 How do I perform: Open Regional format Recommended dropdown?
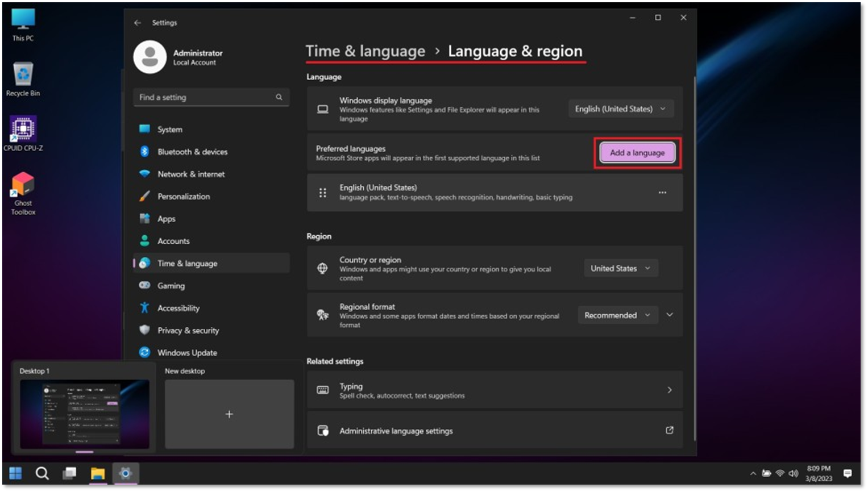(617, 315)
